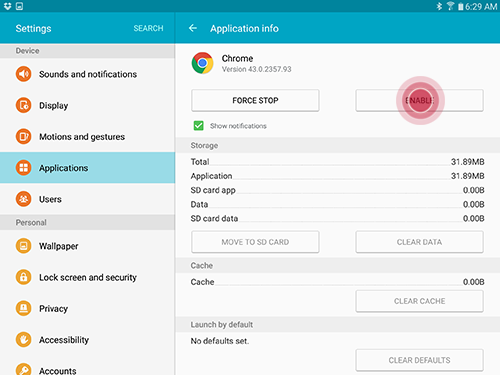Tap the Settings title text
The width and height of the screenshot is (500, 375).
(x=33, y=28)
